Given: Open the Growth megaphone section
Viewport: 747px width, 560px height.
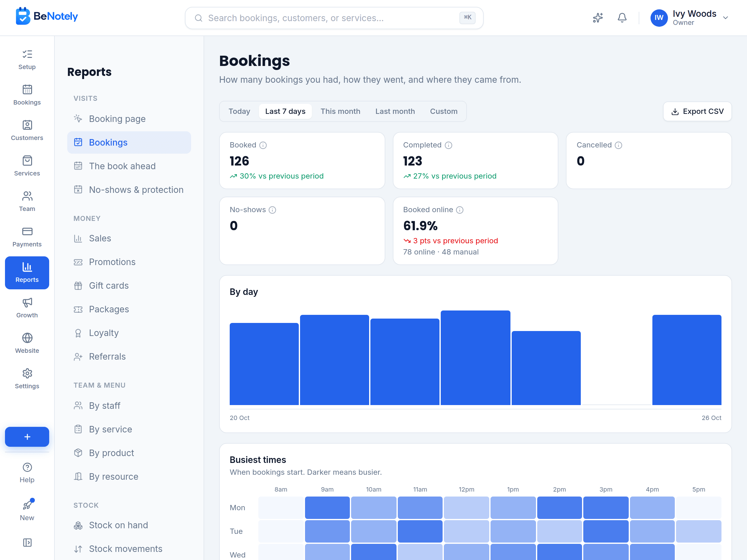Looking at the screenshot, I should 27,308.
